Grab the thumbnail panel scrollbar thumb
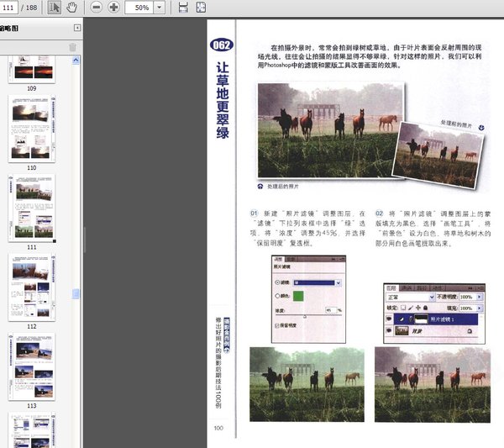 tap(76, 293)
